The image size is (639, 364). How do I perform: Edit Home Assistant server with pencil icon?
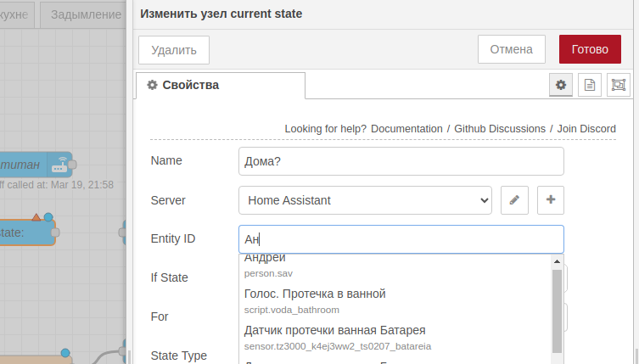tap(514, 200)
